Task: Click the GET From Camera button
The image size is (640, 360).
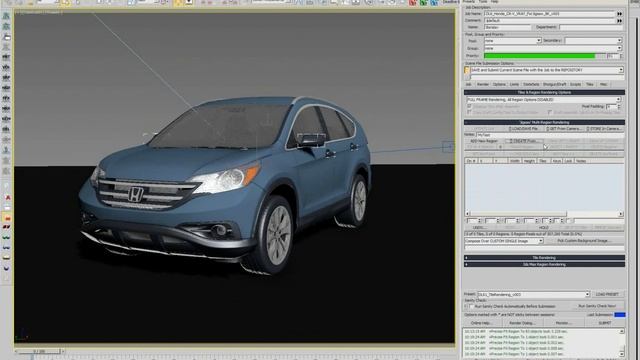Action: (564, 129)
